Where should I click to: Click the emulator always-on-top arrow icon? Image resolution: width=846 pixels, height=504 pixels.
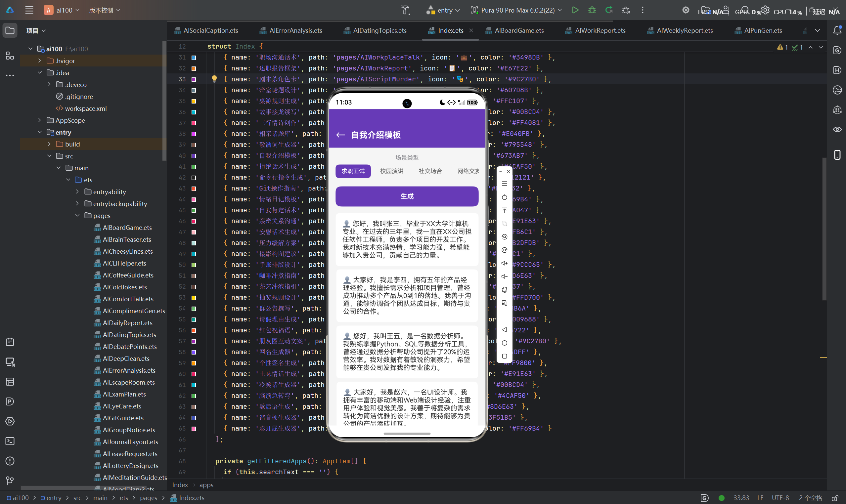(504, 210)
